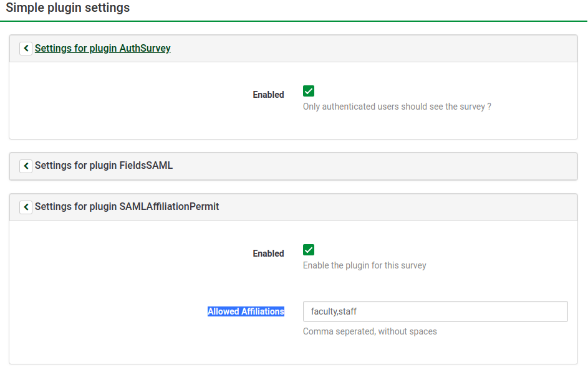The height and width of the screenshot is (370, 588).
Task: Click the empty FieldsSAML panel header bar
Action: point(374,166)
